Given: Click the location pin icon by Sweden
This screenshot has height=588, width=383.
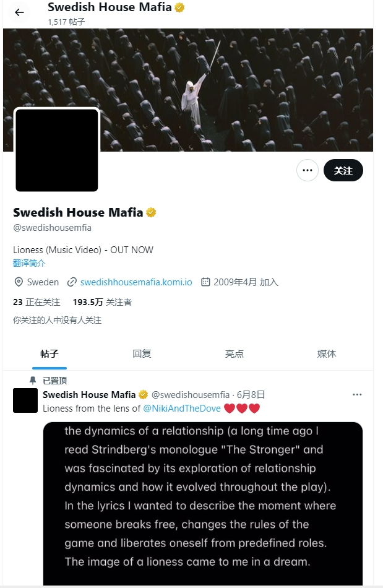Looking at the screenshot, I should click(19, 282).
